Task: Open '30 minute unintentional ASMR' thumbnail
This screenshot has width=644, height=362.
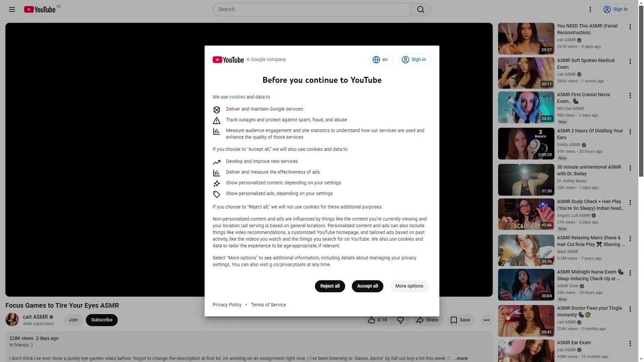Action: (x=526, y=179)
